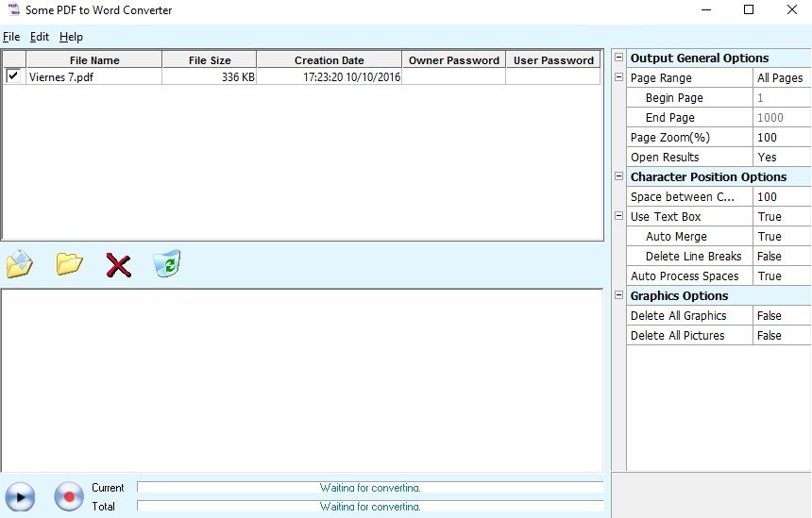
Task: Minimize the converter window
Action: [x=706, y=9]
